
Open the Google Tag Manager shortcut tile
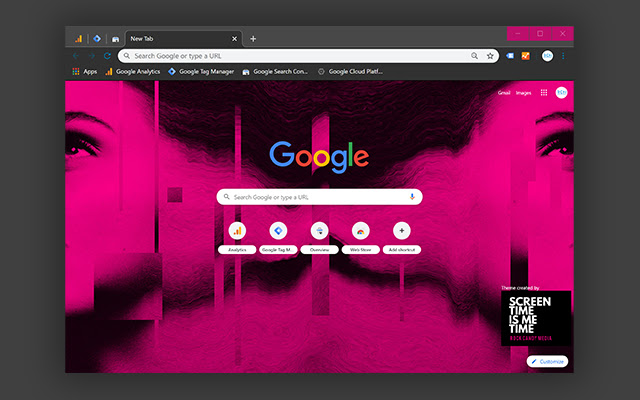coord(278,238)
